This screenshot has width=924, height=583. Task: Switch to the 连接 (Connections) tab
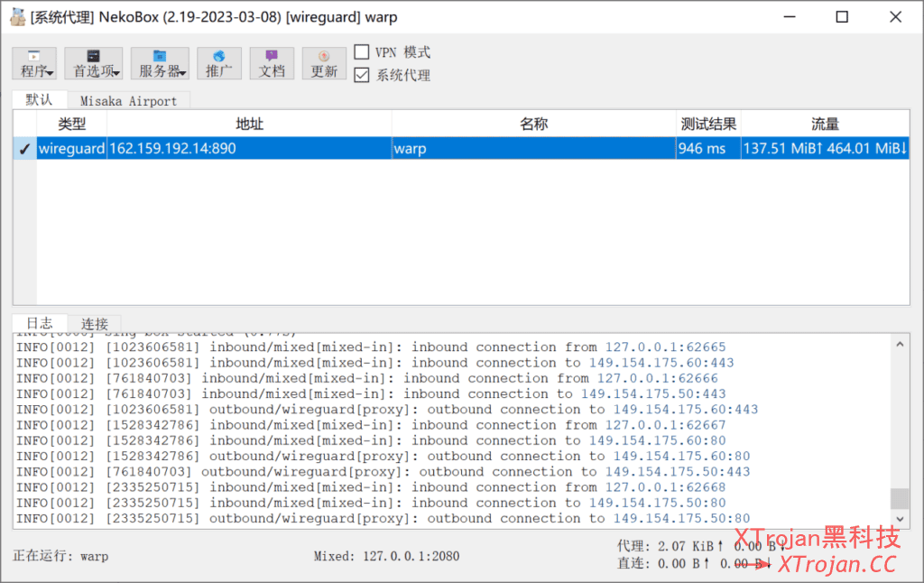(95, 323)
